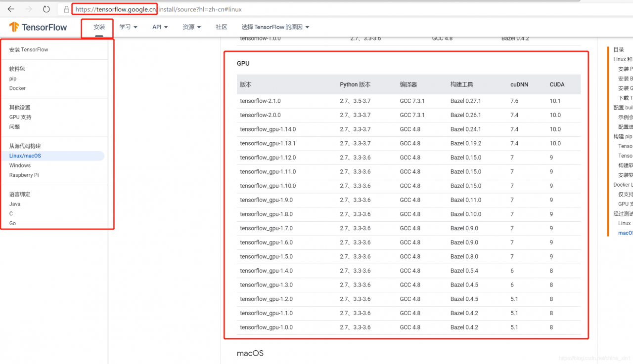Select the tensorflow_gpu-1.8.0 cell

pos(267,214)
